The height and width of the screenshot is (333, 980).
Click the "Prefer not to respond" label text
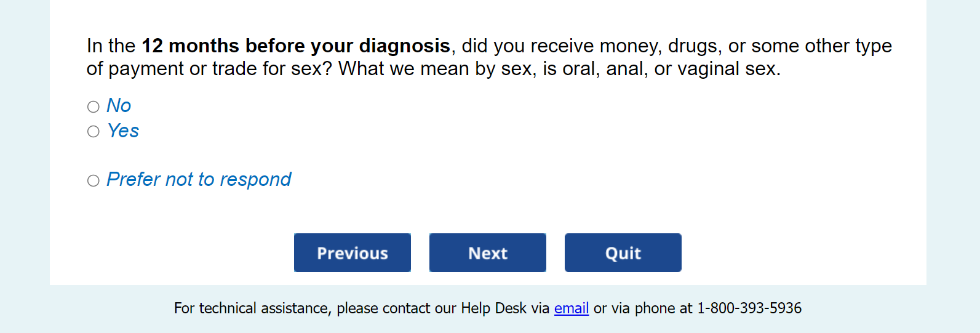click(x=199, y=180)
